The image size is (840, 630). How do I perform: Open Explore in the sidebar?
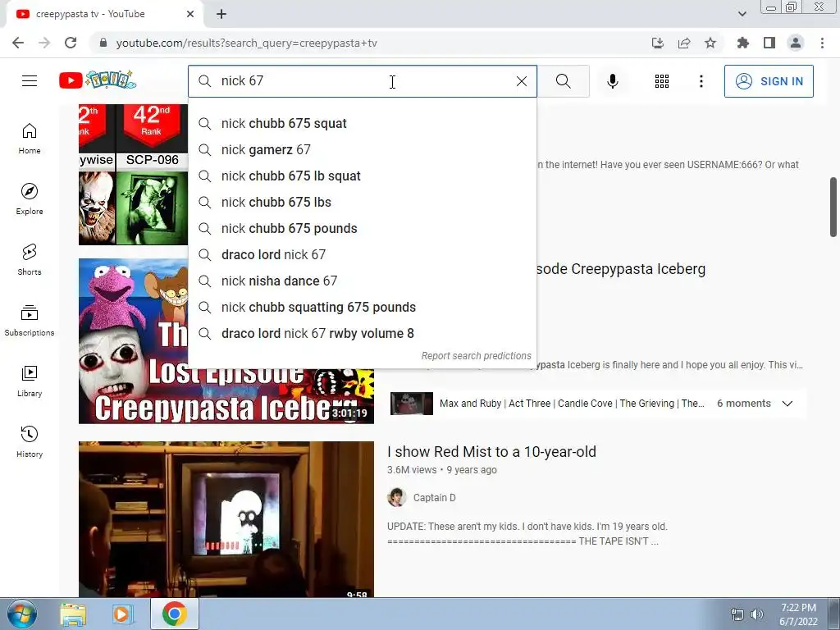[x=30, y=199]
